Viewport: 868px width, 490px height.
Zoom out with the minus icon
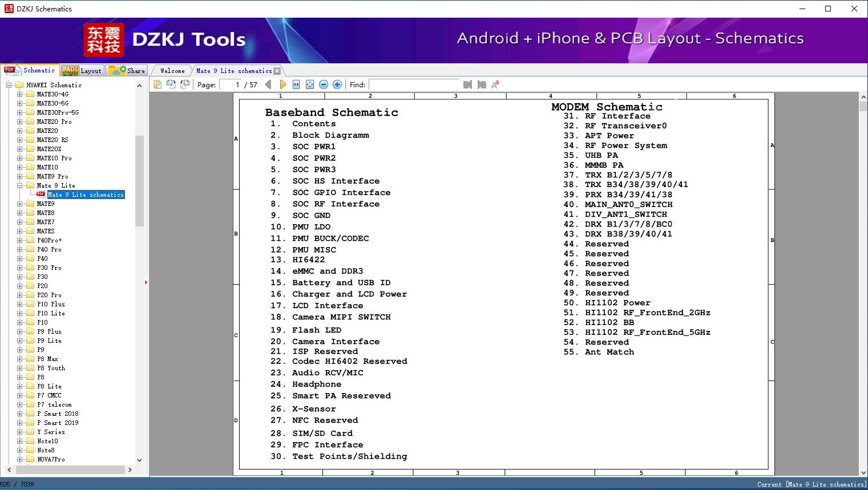(324, 84)
